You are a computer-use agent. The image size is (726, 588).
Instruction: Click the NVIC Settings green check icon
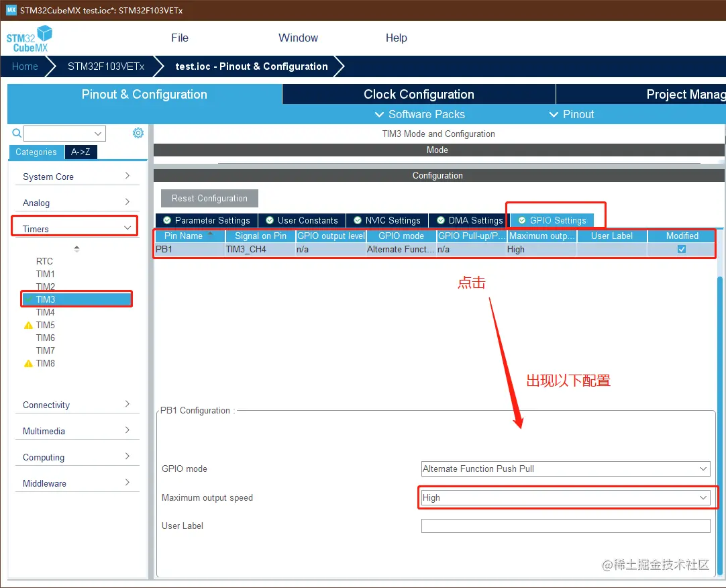point(358,221)
